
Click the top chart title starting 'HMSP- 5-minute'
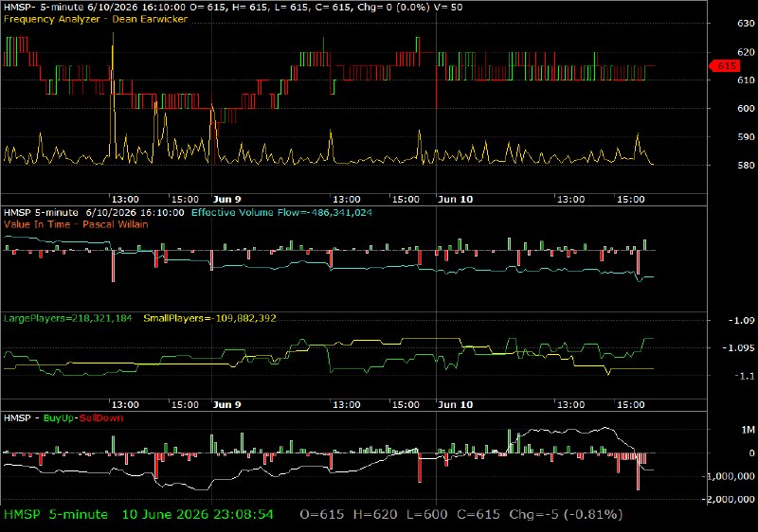[232, 8]
